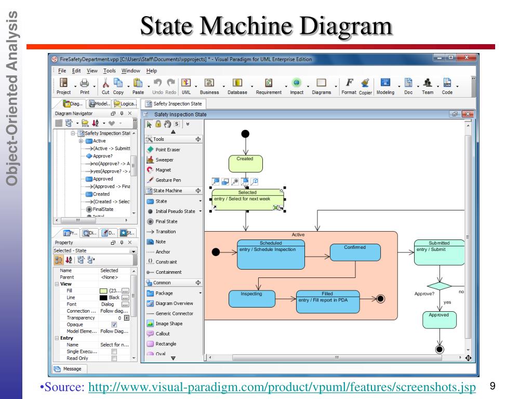
Task: Open the Help menu
Action: coord(152,71)
